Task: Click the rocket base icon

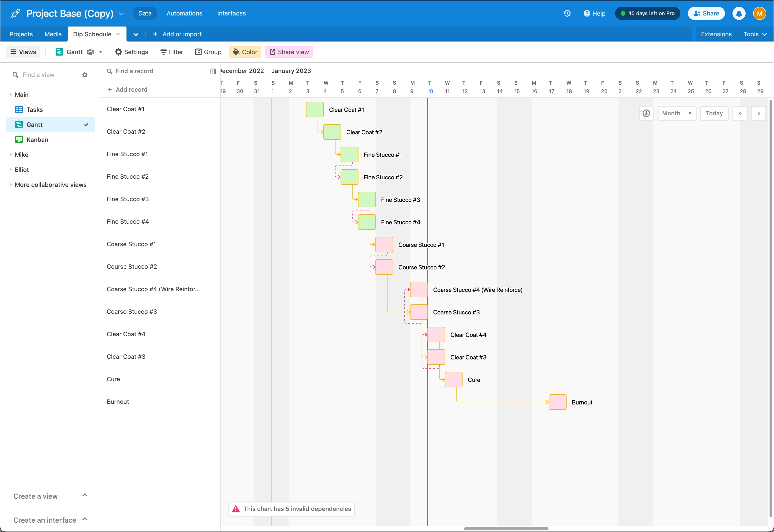Action: point(15,13)
